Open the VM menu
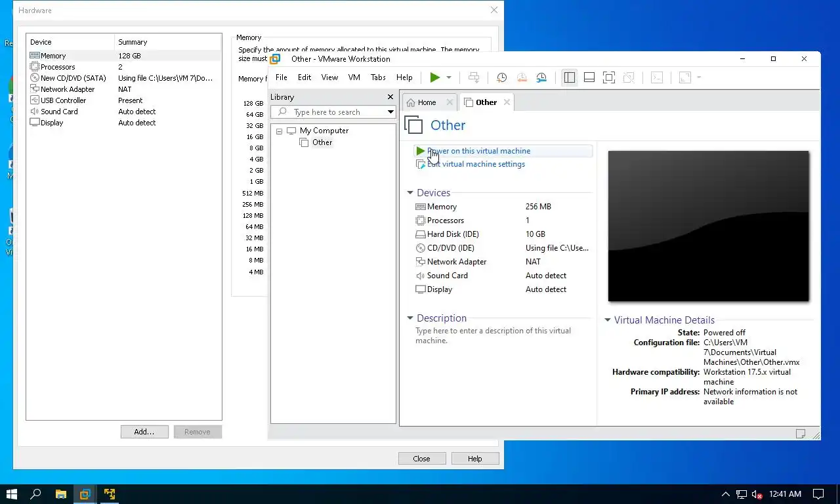 (354, 77)
